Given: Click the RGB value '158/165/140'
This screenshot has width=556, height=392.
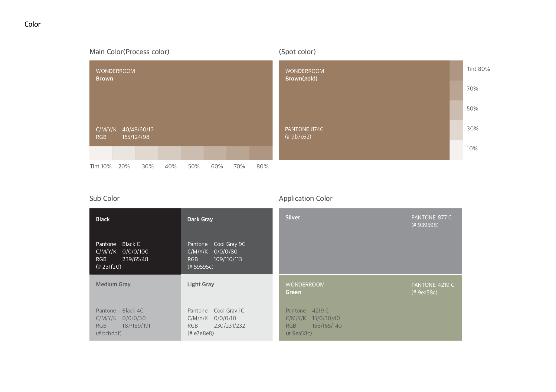Looking at the screenshot, I should coord(327,326).
